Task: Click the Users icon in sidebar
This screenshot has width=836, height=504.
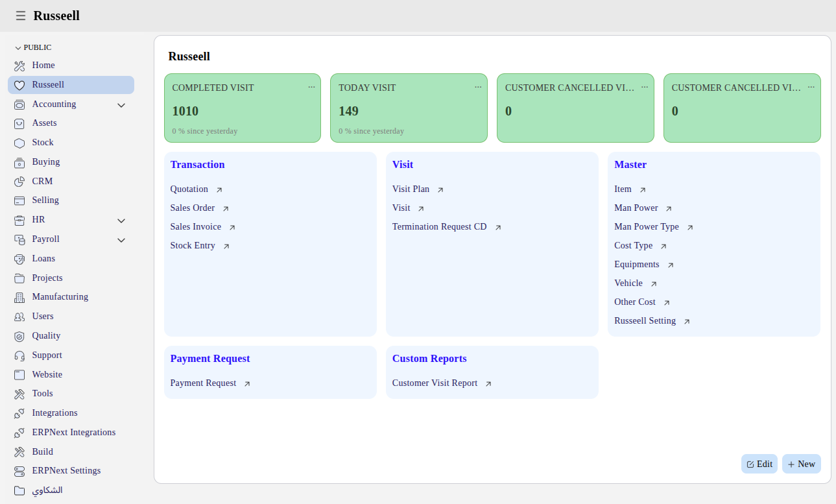Action: click(19, 317)
